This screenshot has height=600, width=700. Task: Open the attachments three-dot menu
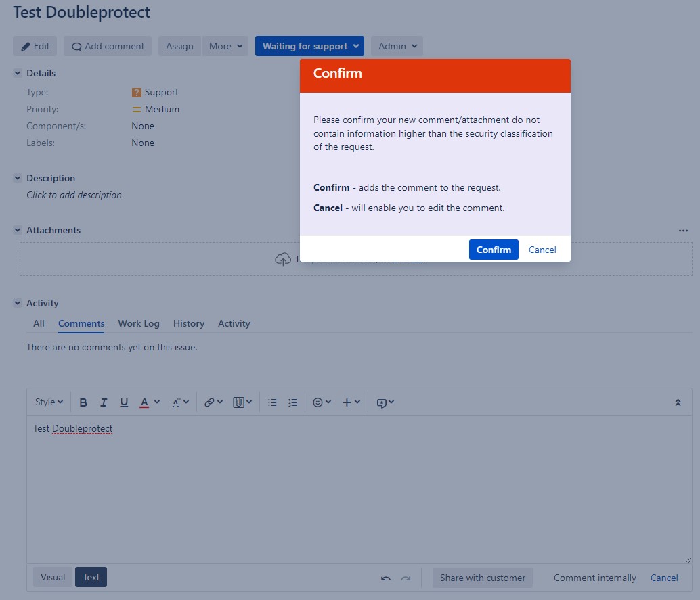tap(683, 231)
